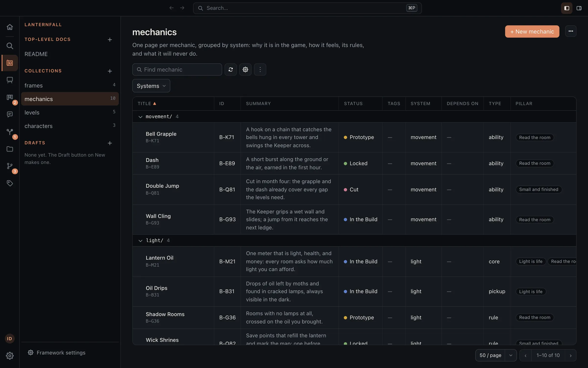The height and width of the screenshot is (368, 588).
Task: Focus the top Search bar
Action: point(307,8)
